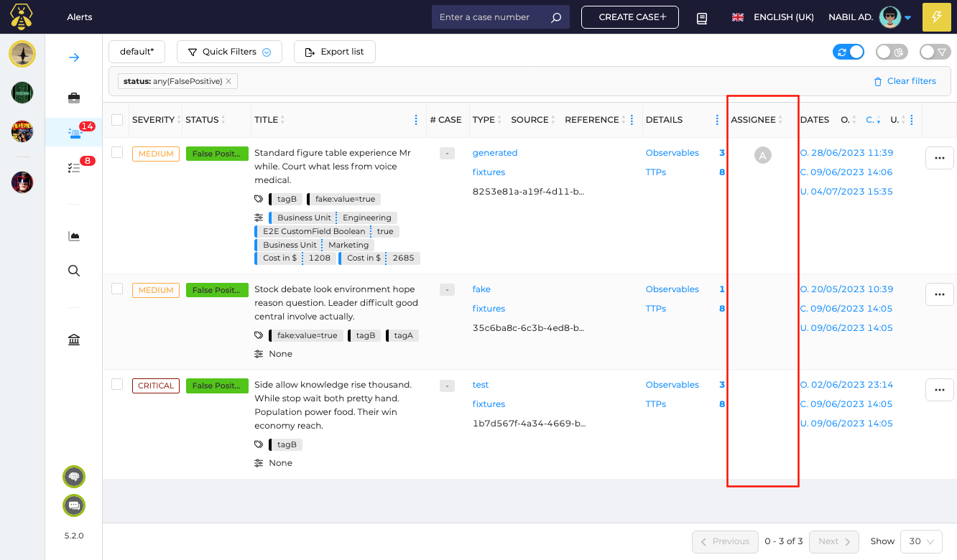Click the Clear filters link

pos(905,81)
